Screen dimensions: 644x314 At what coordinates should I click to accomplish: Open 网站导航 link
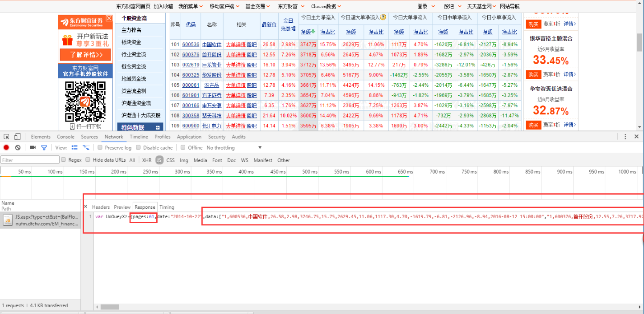pyautogui.click(x=509, y=6)
